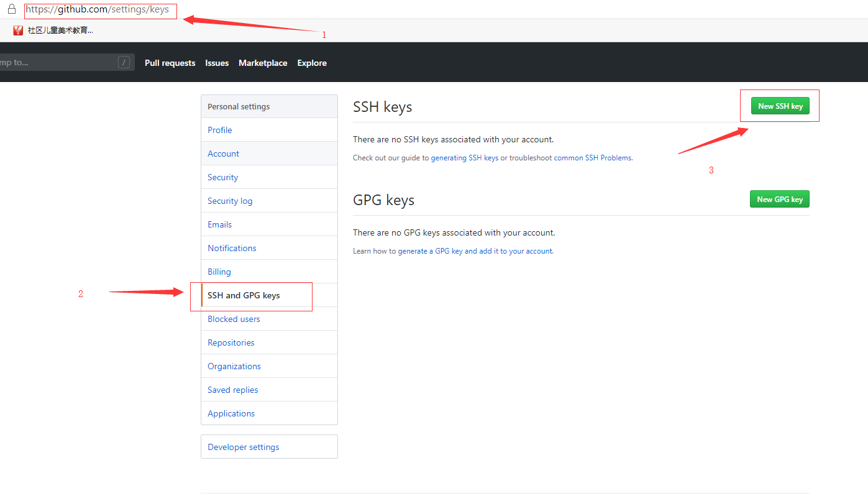Select SSH and GPG keys sidebar item
868x496 pixels.
click(x=269, y=295)
